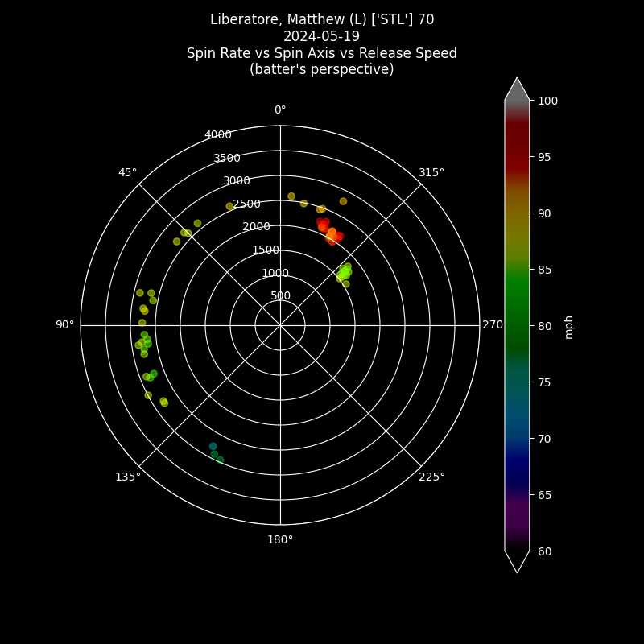Click the colorbar 95 tick label
Screen dimensions: 644x644
(x=544, y=157)
